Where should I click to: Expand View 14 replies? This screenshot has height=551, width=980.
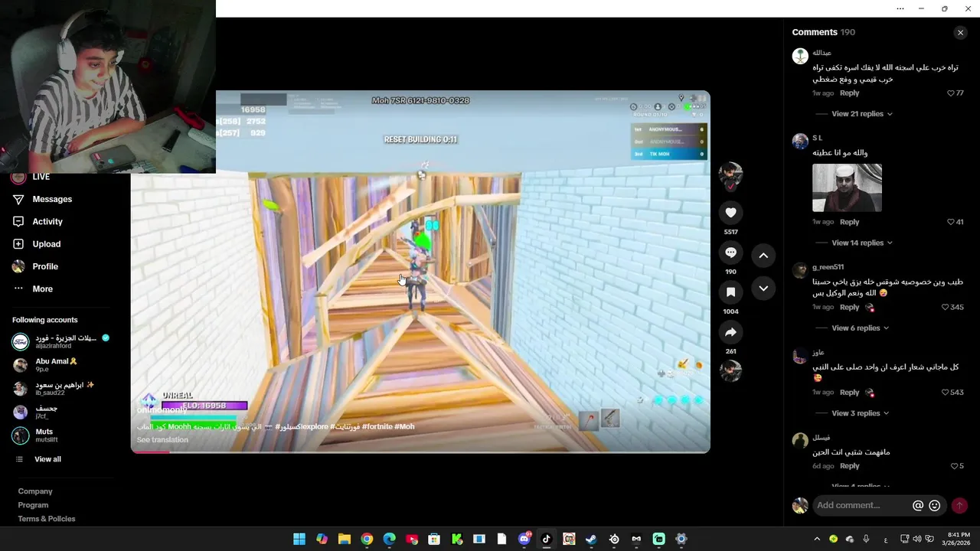coord(861,243)
